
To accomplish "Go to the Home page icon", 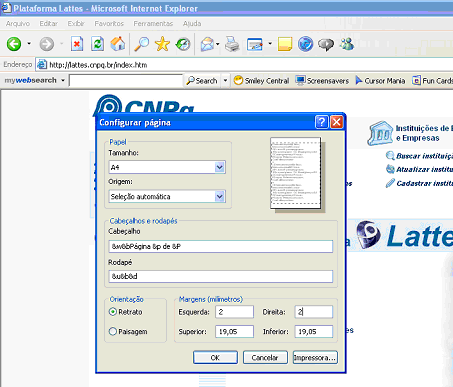I will click(x=118, y=44).
